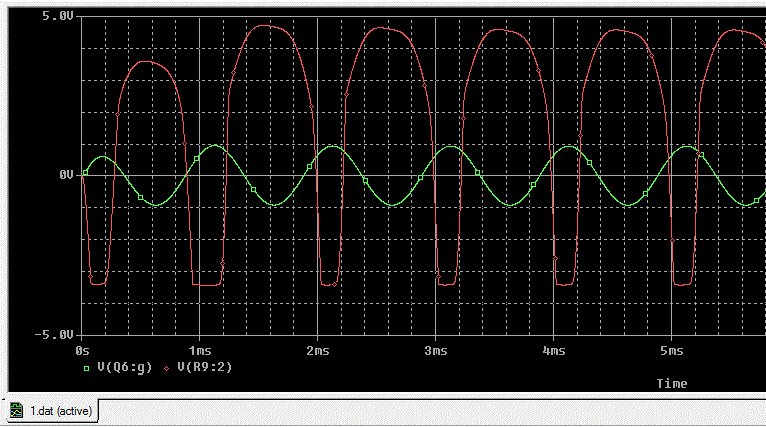Click the green sine wave peak near 2ms

click(335, 147)
